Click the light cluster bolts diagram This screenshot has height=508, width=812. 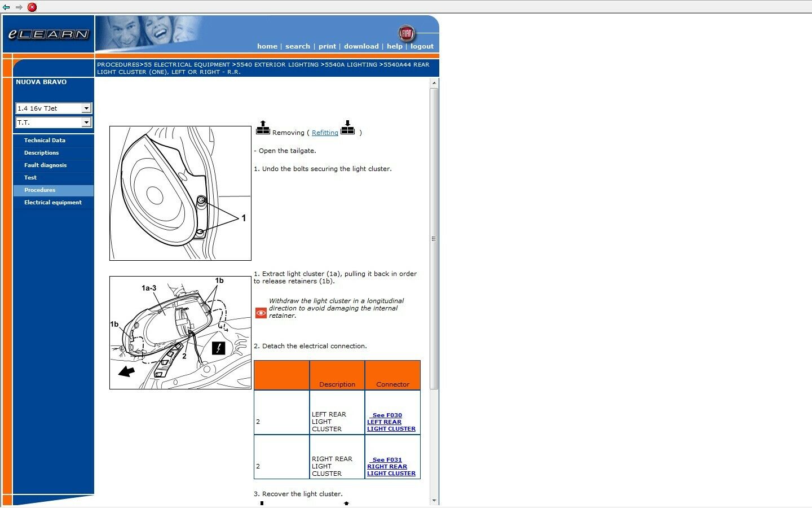(180, 193)
